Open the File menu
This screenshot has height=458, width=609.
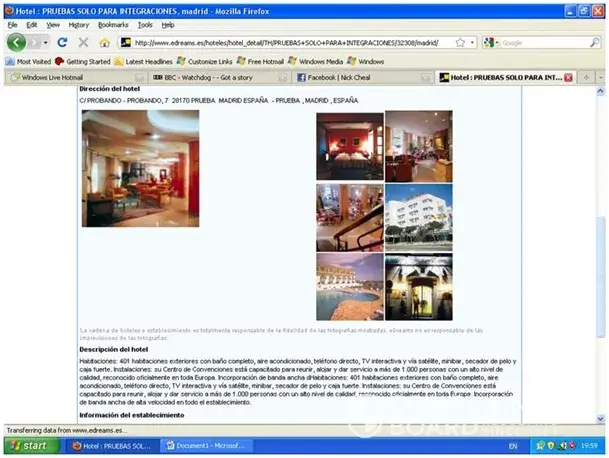click(x=12, y=25)
